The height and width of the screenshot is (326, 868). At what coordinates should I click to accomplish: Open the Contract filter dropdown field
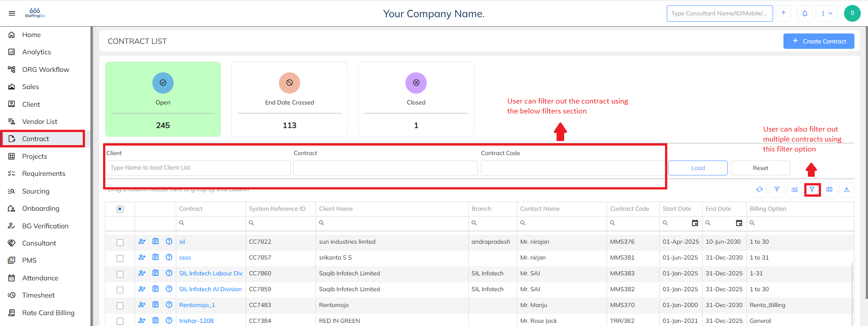(386, 168)
